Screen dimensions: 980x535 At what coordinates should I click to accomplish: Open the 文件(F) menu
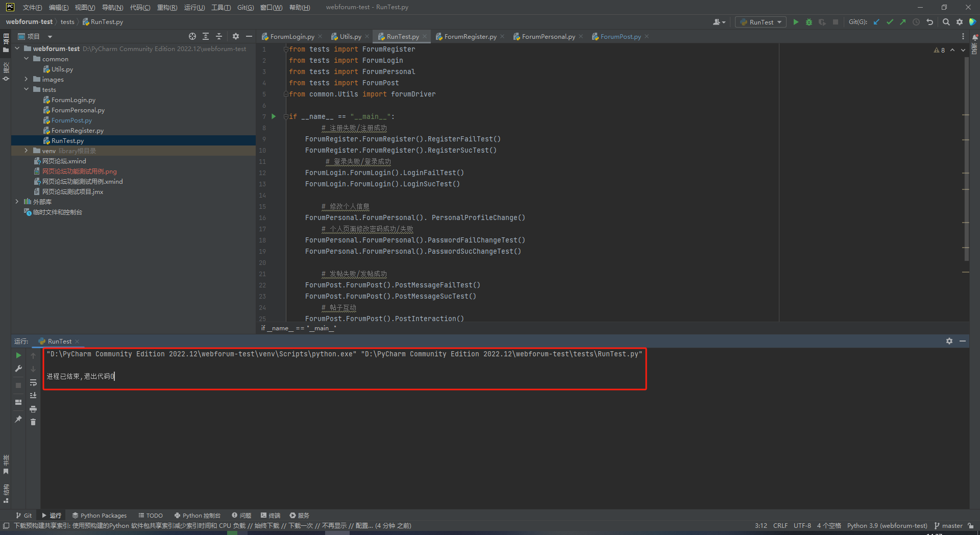pyautogui.click(x=32, y=7)
